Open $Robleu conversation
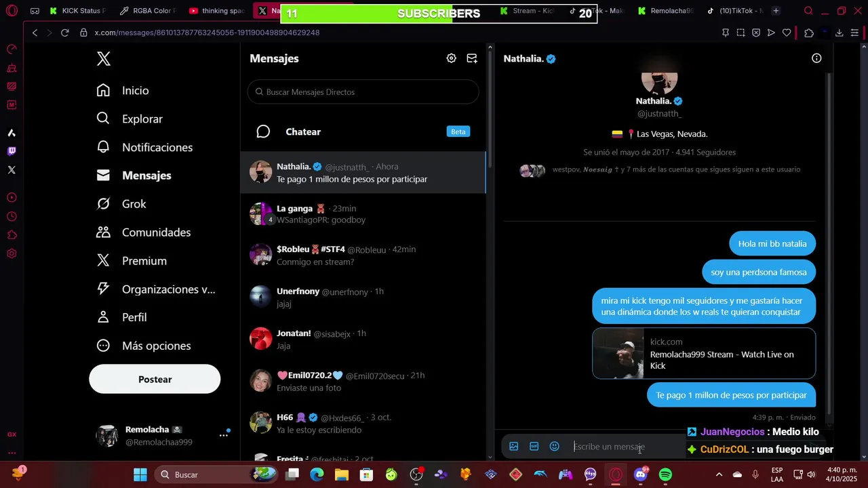Viewport: 868px width, 488px height. pyautogui.click(x=363, y=256)
